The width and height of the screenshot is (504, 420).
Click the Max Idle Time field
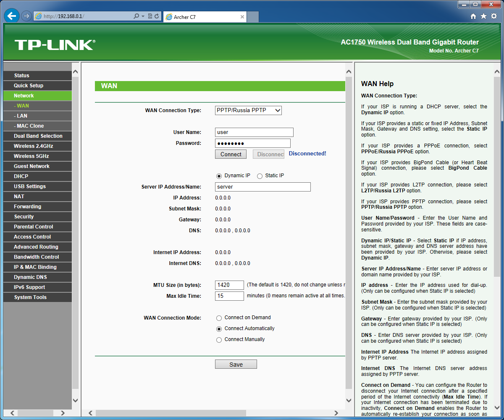point(229,296)
